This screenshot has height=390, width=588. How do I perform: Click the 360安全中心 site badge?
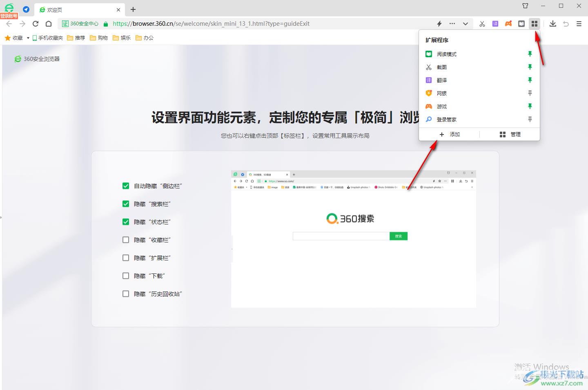pyautogui.click(x=80, y=24)
